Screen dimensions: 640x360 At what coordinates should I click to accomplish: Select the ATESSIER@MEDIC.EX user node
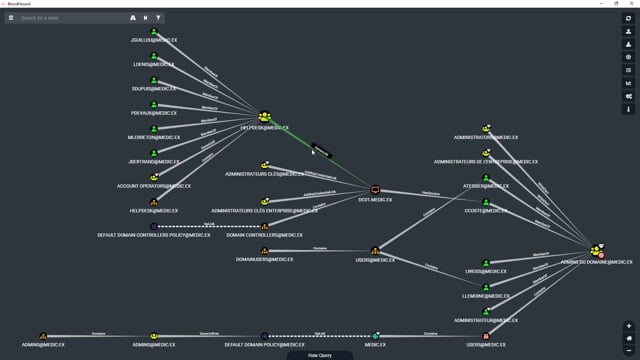[486, 178]
